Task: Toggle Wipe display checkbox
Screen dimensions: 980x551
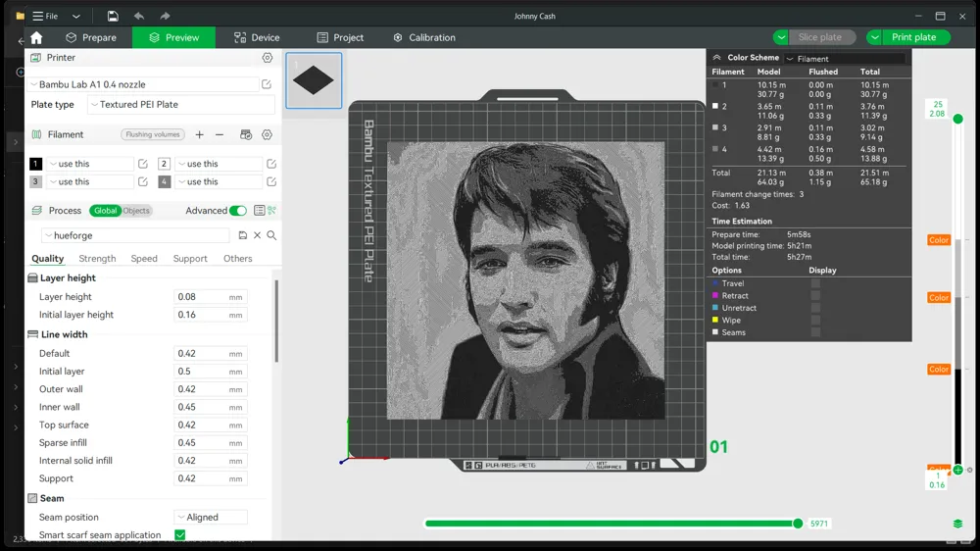Action: (x=815, y=321)
